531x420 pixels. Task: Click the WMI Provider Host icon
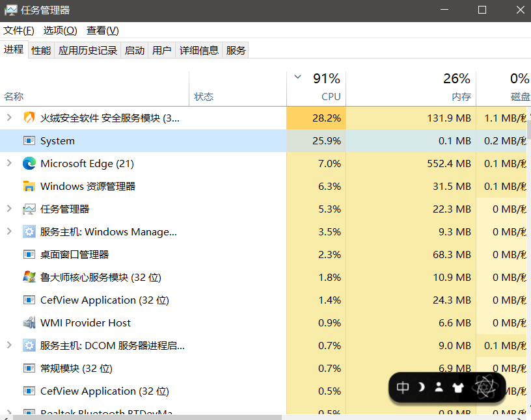click(x=29, y=323)
